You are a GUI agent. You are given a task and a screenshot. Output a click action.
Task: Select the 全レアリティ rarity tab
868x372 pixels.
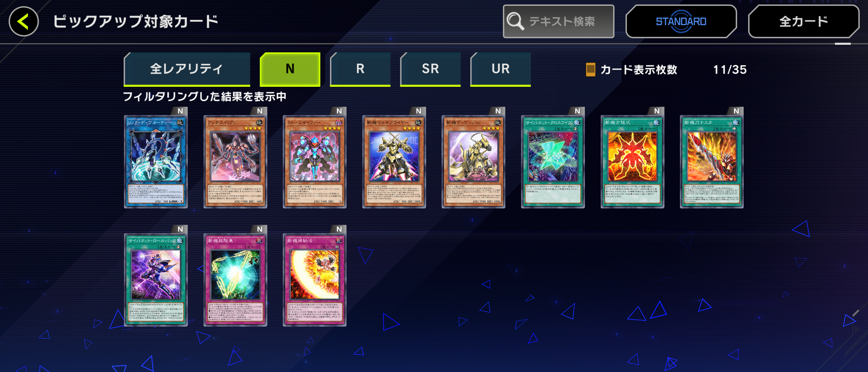[x=187, y=69]
